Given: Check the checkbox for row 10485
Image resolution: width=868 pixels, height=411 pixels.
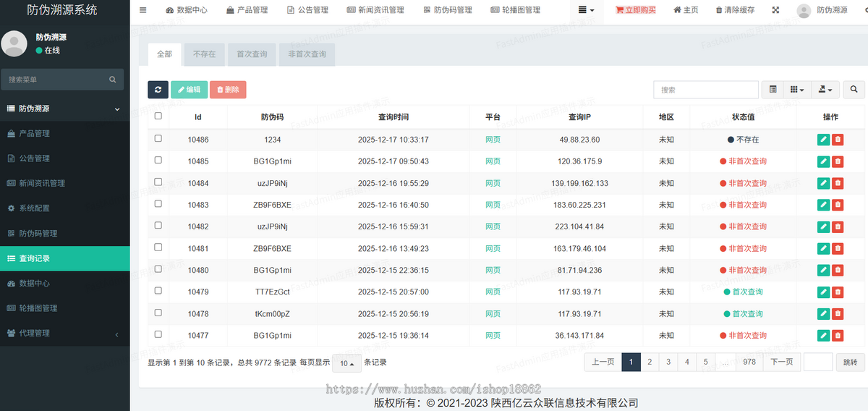Looking at the screenshot, I should (x=158, y=160).
